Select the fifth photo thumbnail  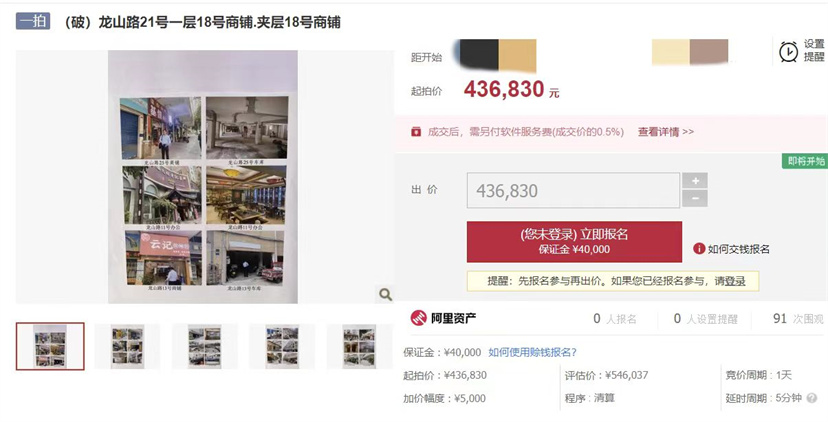(359, 346)
